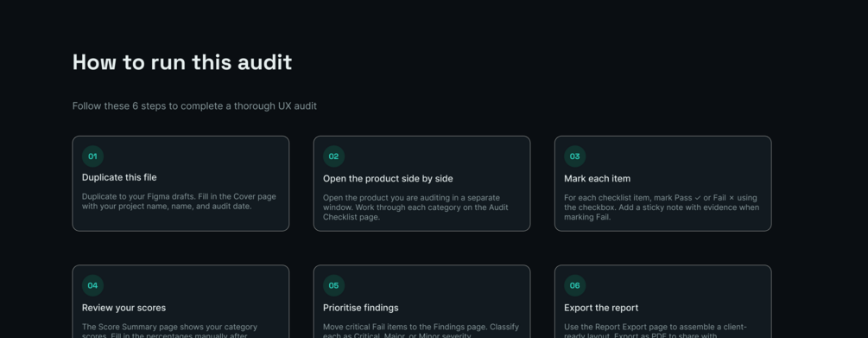Viewport: 868px width, 338px height.
Task: Select the 'Follow these 6 steps' subtitle text
Action: (194, 105)
